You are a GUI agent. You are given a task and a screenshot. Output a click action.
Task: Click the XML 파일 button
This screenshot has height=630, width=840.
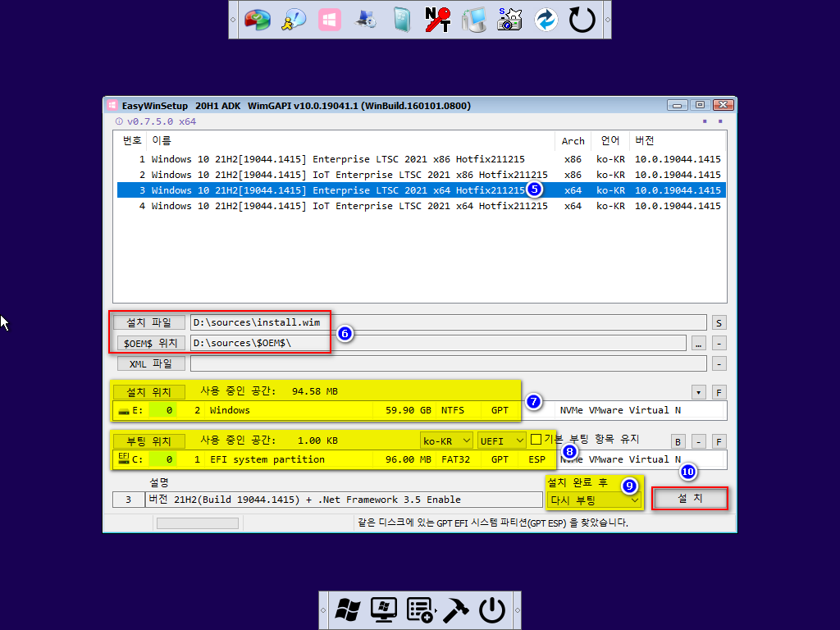(x=151, y=363)
